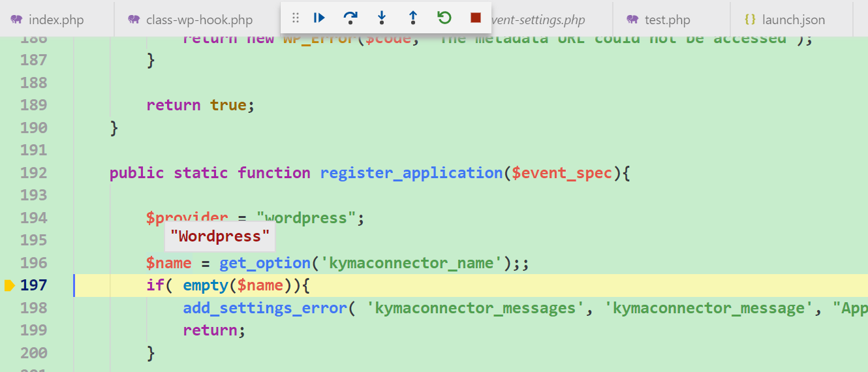868x372 pixels.
Task: Stop the debugger
Action: click(x=476, y=18)
